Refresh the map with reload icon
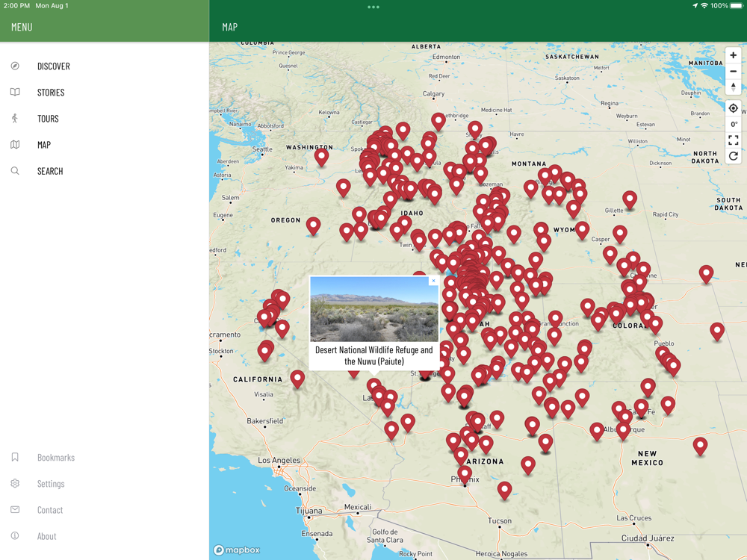 click(x=734, y=156)
